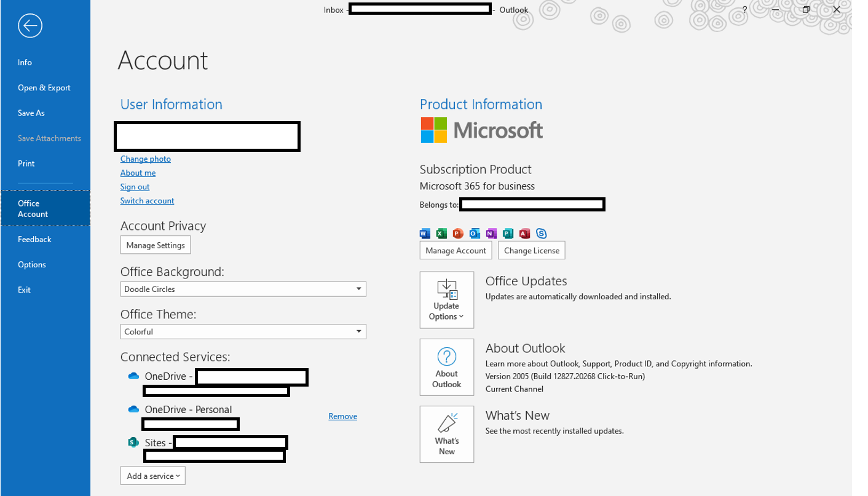868x496 pixels.
Task: Click the Manage Settings button
Action: 156,245
